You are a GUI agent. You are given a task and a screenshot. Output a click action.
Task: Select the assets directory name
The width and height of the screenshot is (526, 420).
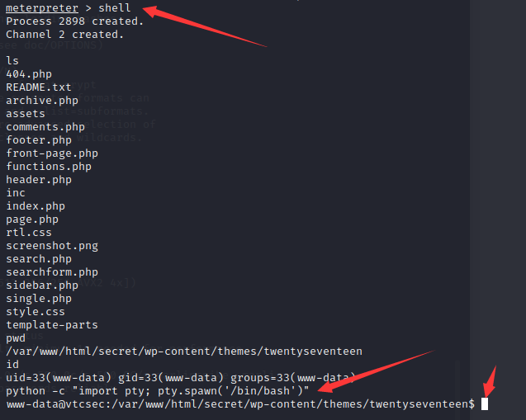pos(26,114)
